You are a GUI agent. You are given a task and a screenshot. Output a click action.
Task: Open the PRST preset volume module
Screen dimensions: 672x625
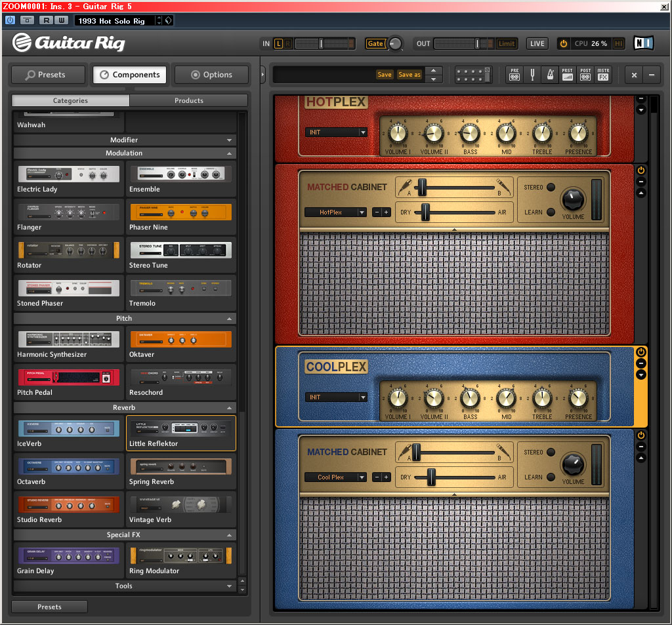click(x=568, y=75)
